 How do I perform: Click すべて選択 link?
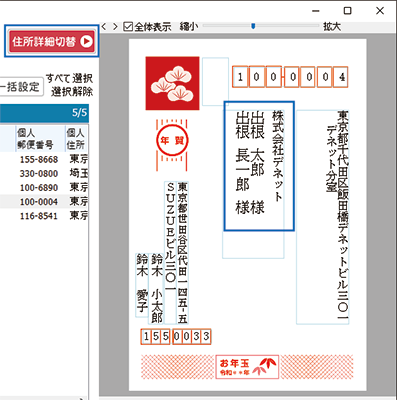point(69,78)
